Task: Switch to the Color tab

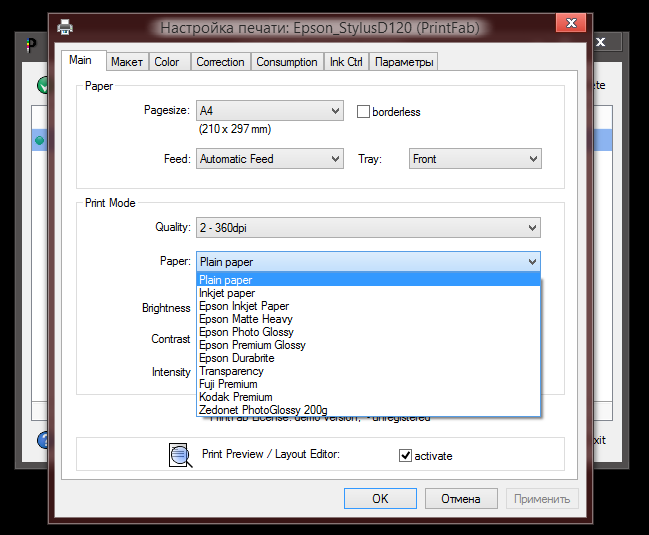Action: coord(170,62)
